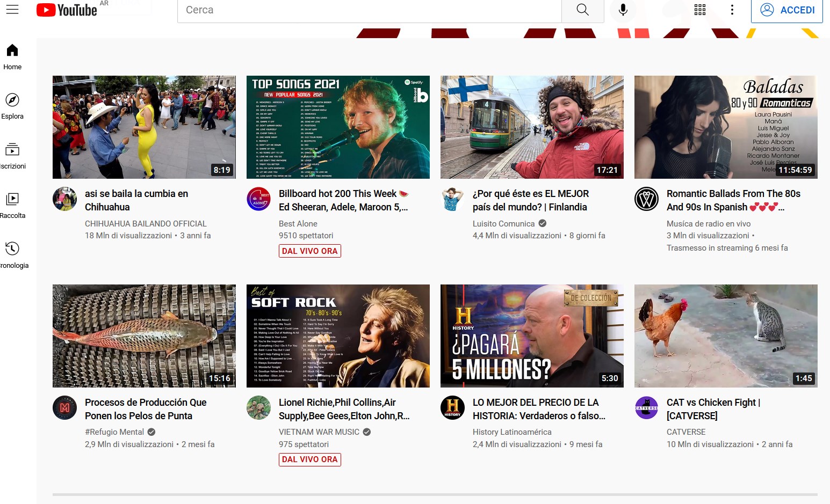This screenshot has width=830, height=504.
Task: Click the search magnifier button
Action: pyautogui.click(x=582, y=10)
